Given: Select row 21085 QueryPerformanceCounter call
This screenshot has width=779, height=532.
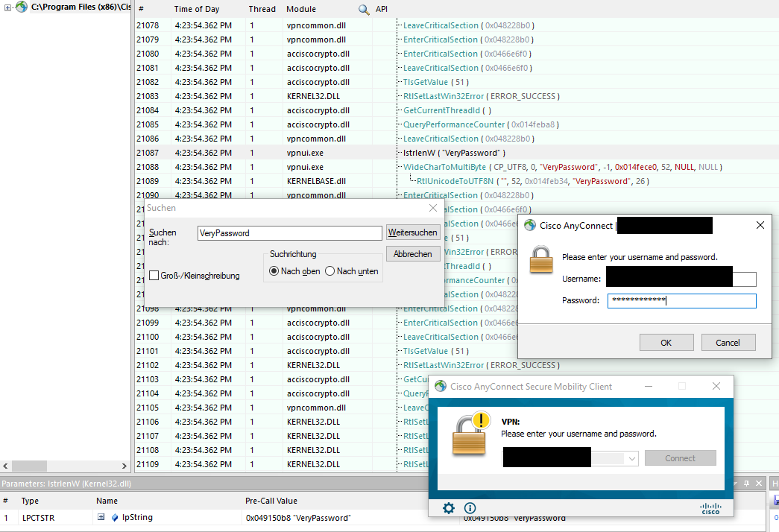Looking at the screenshot, I should coord(481,124).
